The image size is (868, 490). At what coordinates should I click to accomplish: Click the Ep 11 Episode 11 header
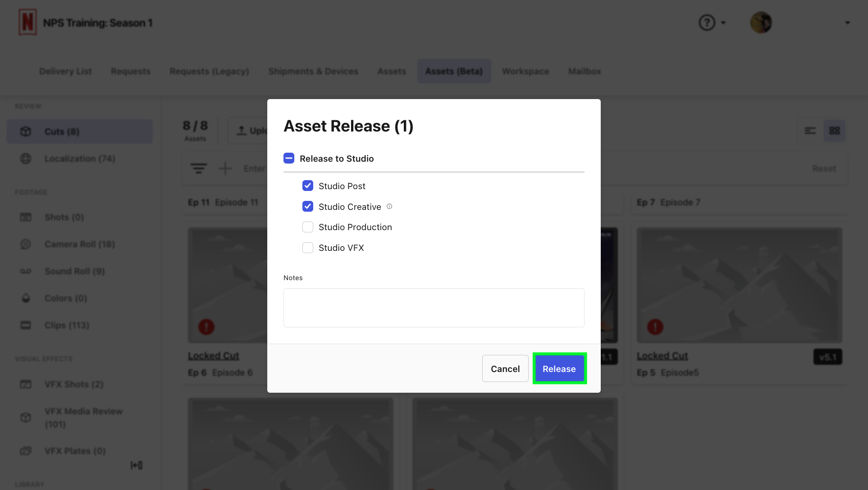pyautogui.click(x=223, y=202)
